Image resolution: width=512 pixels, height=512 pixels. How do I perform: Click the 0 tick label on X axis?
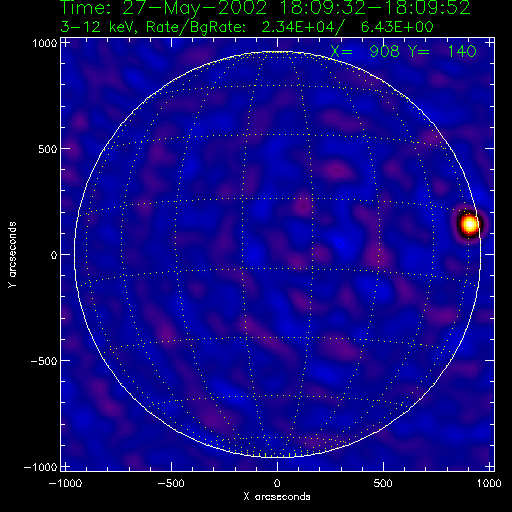277,483
